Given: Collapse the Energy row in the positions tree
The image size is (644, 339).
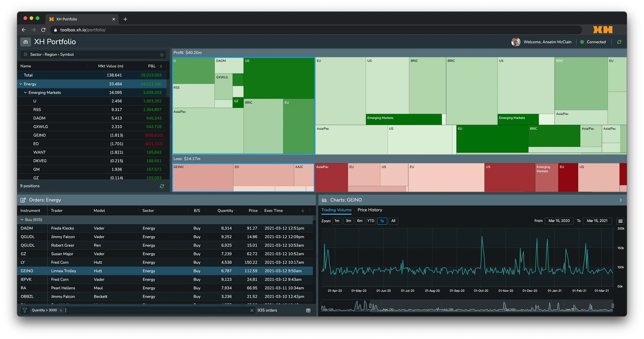Looking at the screenshot, I should [x=21, y=84].
